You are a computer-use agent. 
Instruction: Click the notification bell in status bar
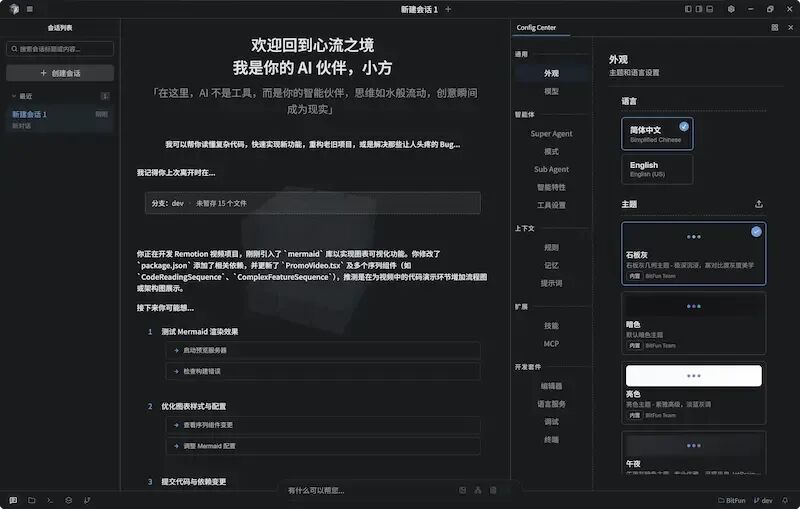click(785, 500)
